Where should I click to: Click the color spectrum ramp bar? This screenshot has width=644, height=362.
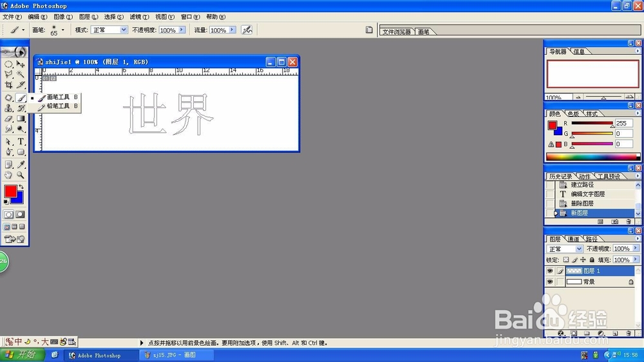[x=592, y=157]
